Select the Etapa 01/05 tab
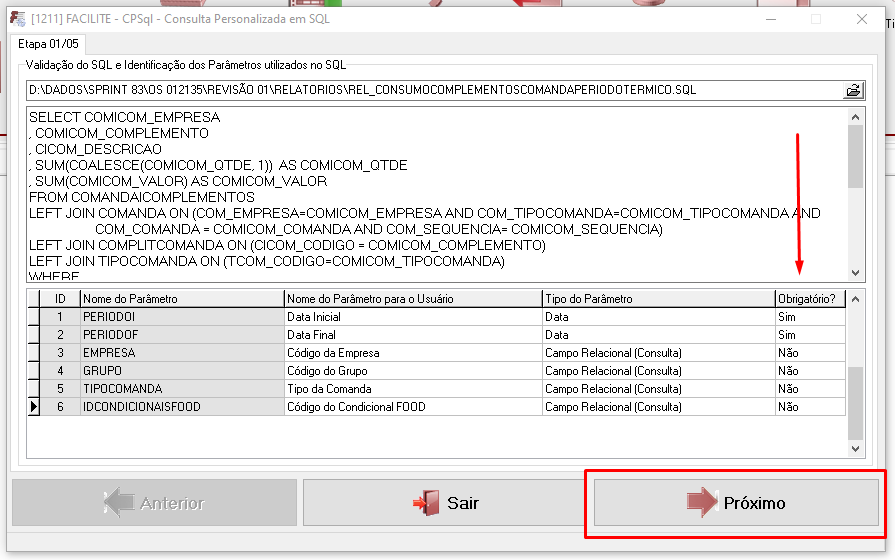Screen dimensions: 895x560 (49, 44)
